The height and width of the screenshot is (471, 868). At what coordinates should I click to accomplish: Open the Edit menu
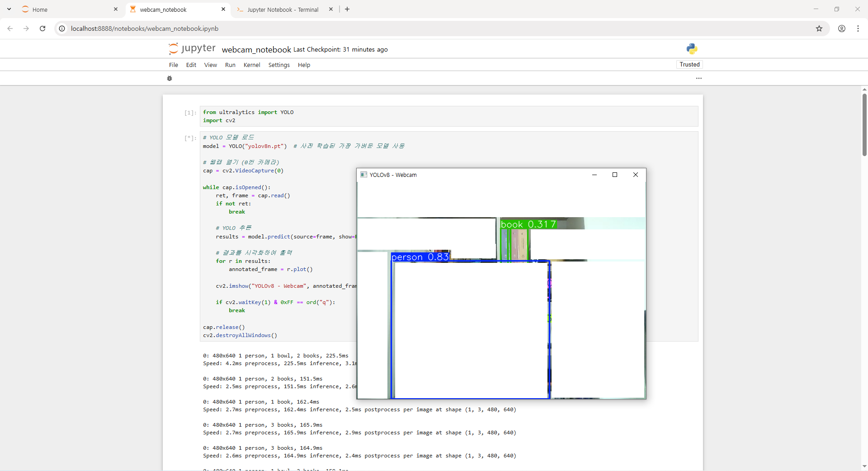tap(191, 65)
